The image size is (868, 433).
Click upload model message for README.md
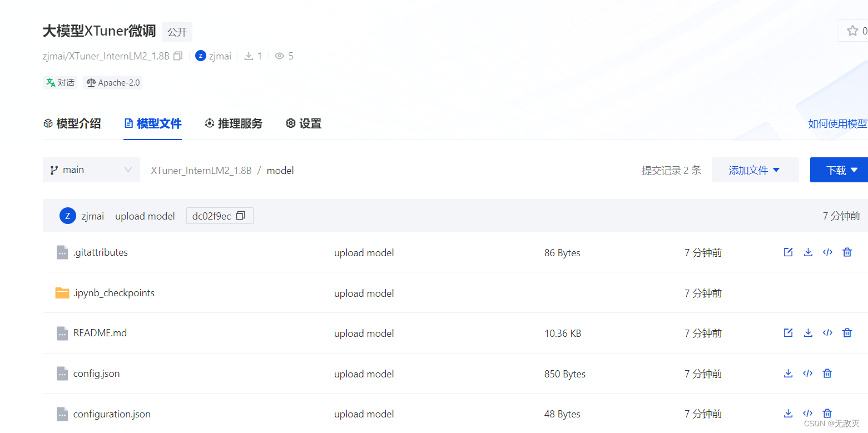pos(364,334)
